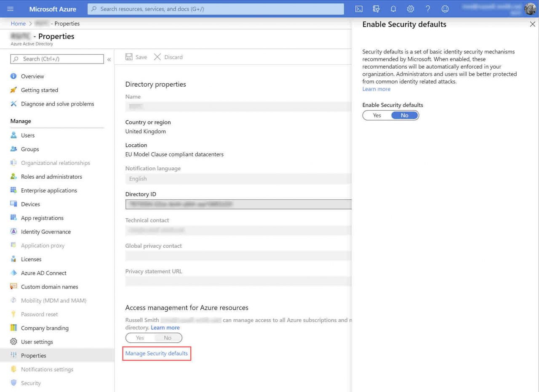Close the Enable Security defaults panel

532,24
